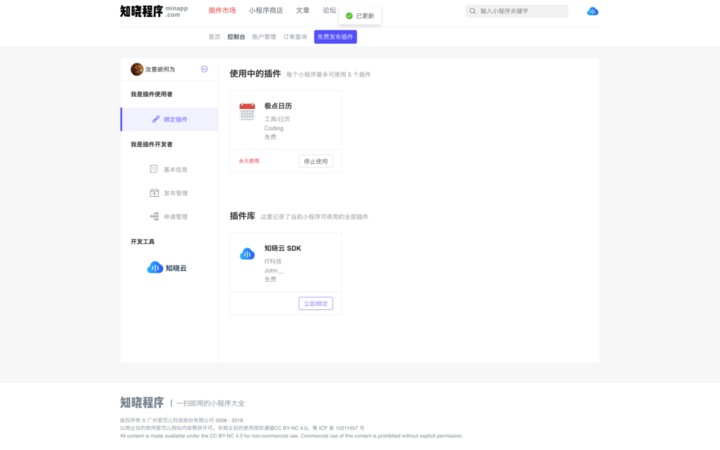720x450 pixels.
Task: Click the 申请管理 tree icon
Action: pos(154,216)
